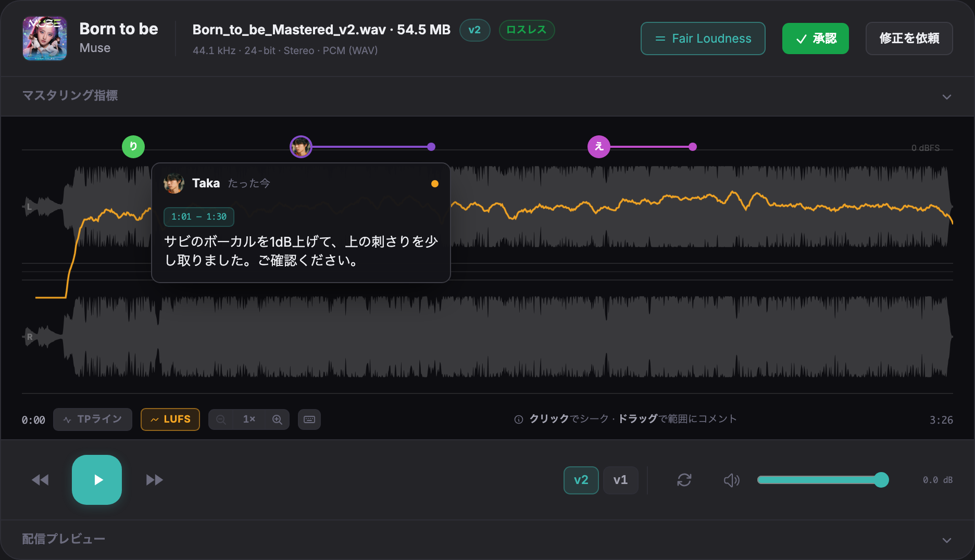975x560 pixels.
Task: Zoom out the waveform
Action: pyautogui.click(x=221, y=419)
